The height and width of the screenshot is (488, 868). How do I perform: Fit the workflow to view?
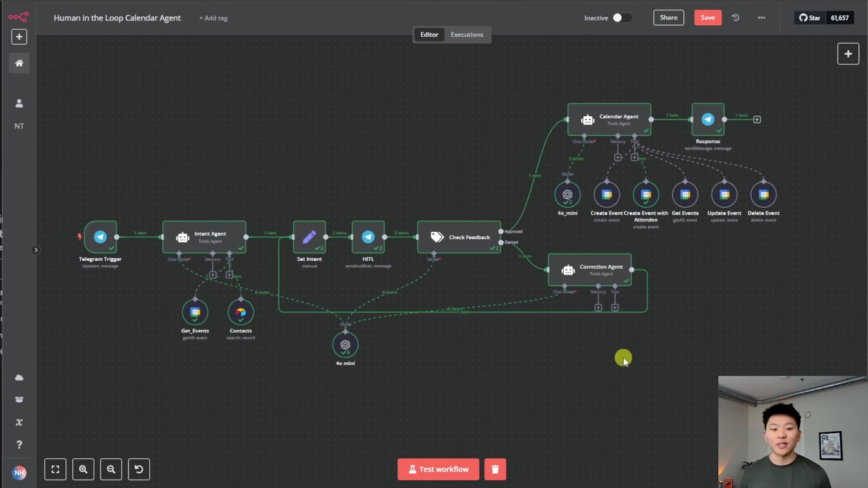pyautogui.click(x=56, y=469)
